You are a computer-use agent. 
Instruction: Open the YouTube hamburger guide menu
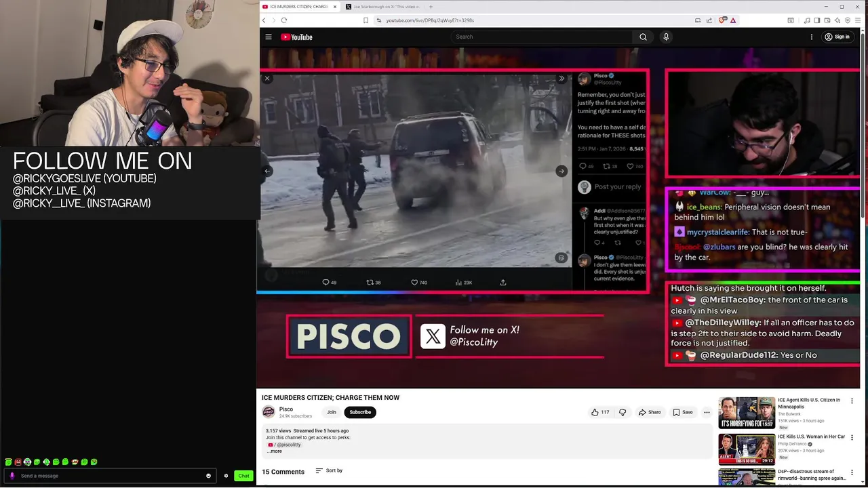point(269,37)
